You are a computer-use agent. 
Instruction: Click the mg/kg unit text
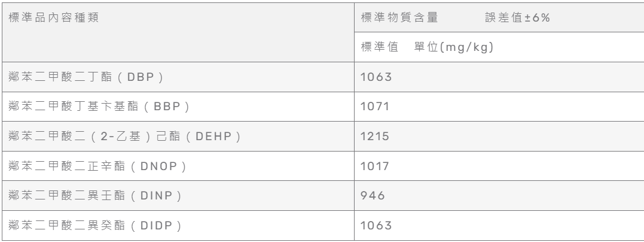[466, 47]
